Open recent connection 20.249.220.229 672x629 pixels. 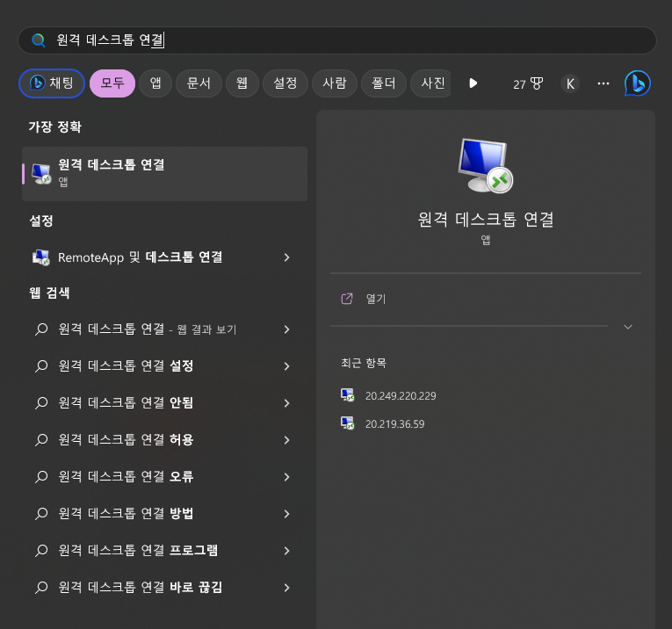point(401,395)
